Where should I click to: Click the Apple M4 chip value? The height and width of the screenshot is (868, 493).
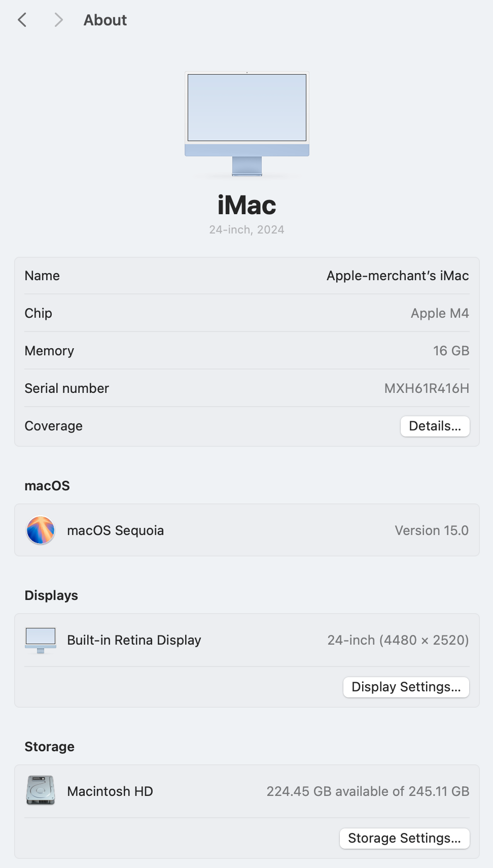click(439, 313)
